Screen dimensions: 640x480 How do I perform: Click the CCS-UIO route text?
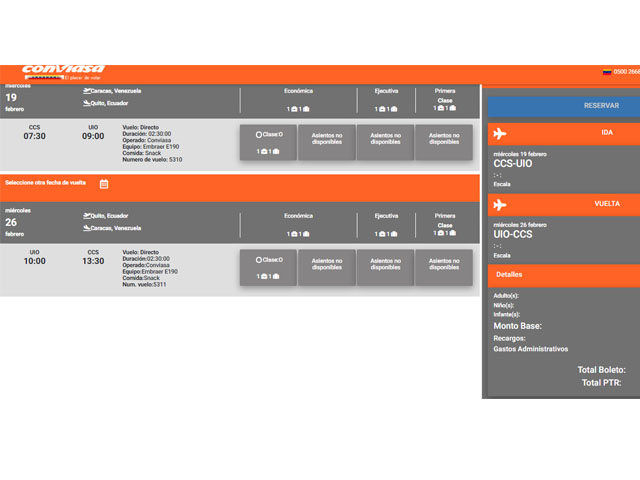pos(513,164)
